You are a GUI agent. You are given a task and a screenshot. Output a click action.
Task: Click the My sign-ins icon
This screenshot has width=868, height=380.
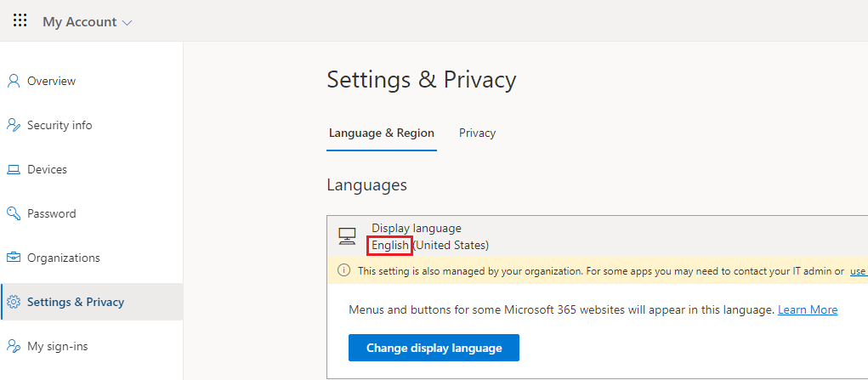tap(14, 346)
